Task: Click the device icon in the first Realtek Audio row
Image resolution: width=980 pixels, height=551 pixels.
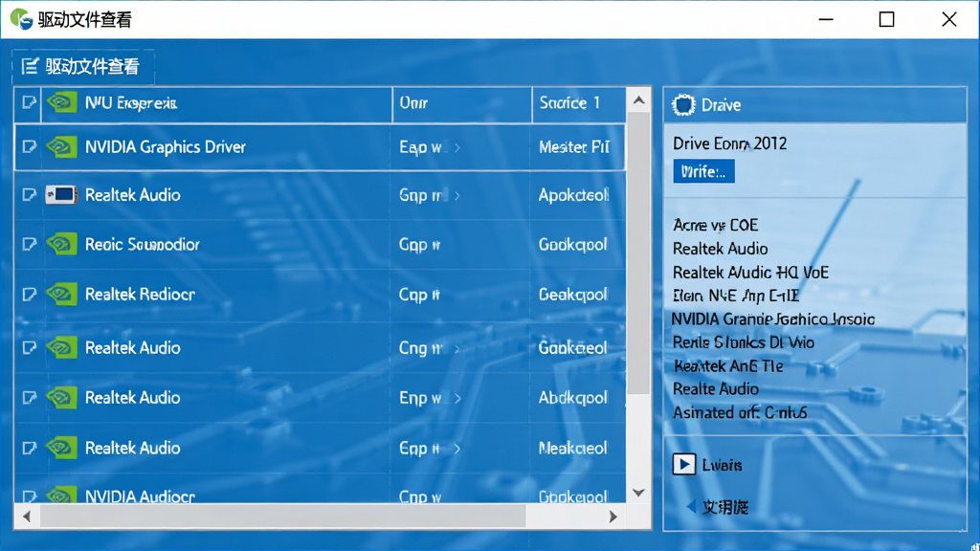Action: tap(61, 195)
